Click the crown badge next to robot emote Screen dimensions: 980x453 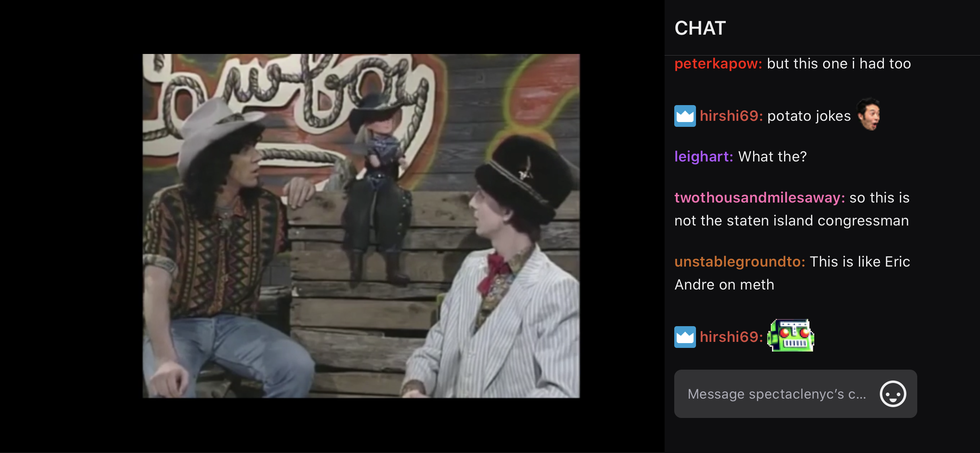point(685,337)
